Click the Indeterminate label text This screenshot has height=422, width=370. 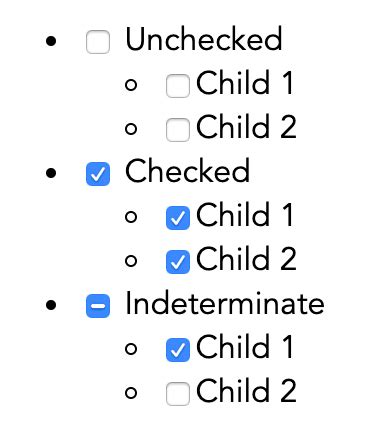225,303
